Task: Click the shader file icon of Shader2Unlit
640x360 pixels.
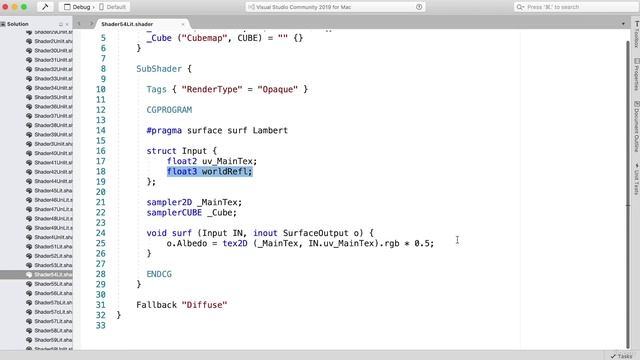Action: [x=29, y=41]
